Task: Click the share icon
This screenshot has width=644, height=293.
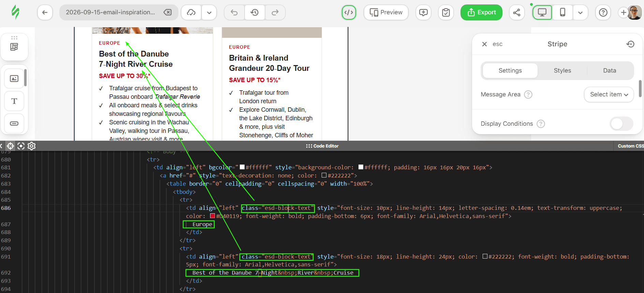Action: [517, 13]
